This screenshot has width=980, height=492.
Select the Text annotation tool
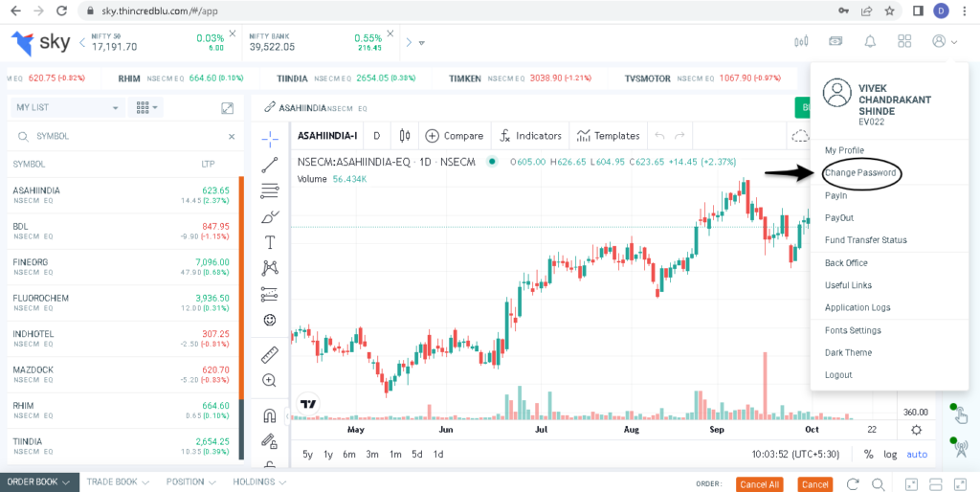[x=270, y=242]
